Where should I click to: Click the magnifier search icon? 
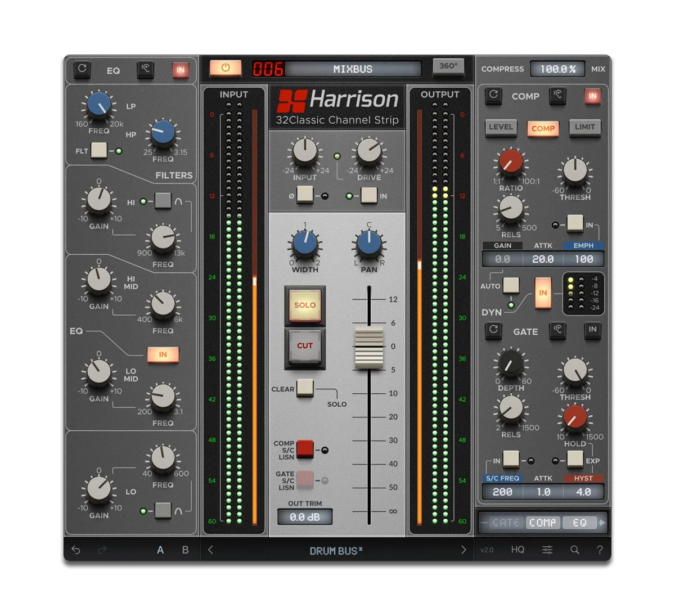(574, 550)
